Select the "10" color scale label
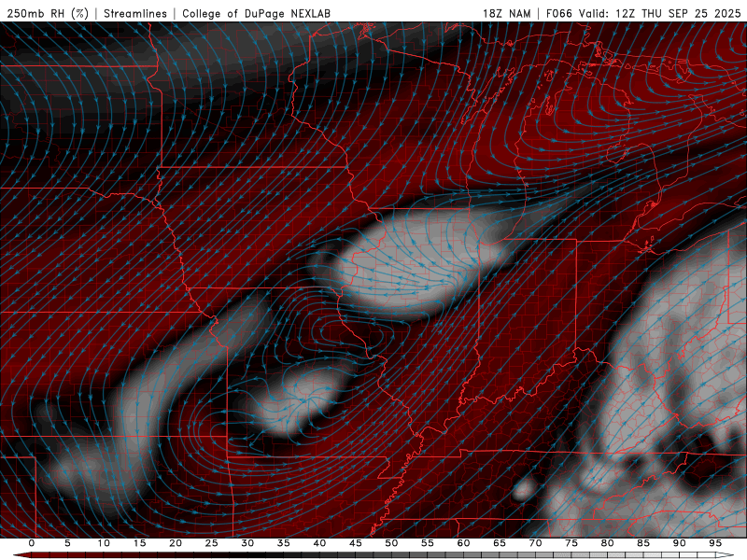The width and height of the screenshot is (747, 560). (104, 543)
